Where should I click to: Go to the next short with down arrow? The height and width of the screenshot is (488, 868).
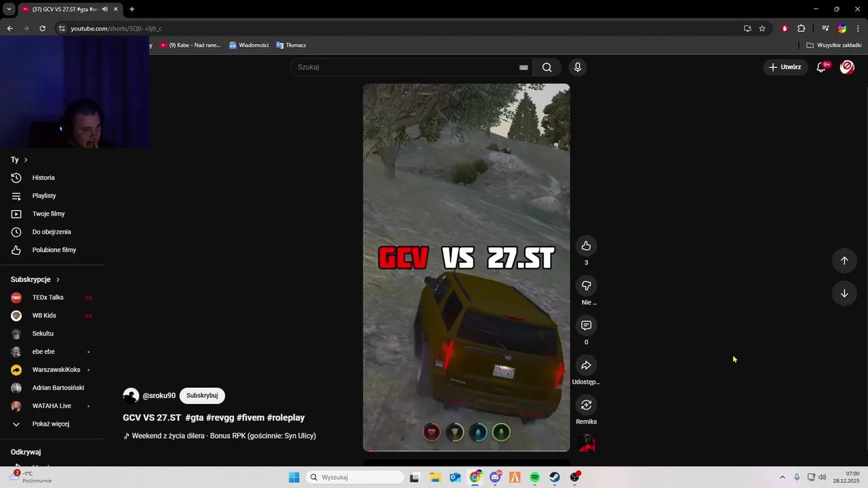pos(844,293)
